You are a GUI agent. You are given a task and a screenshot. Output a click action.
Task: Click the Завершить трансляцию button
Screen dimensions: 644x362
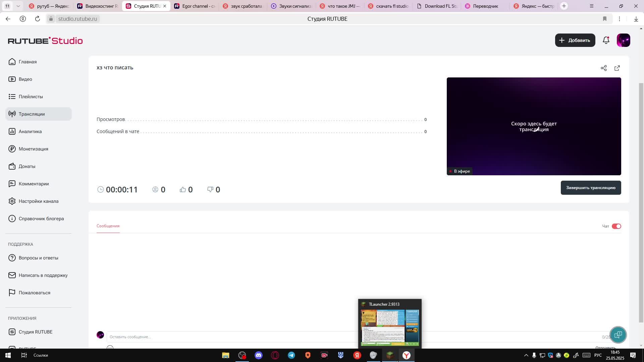591,188
